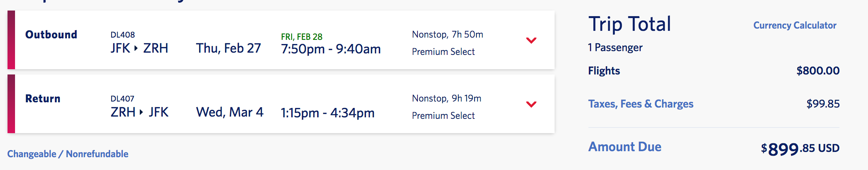Click the Nonstop, 9h 19m duration text
Viewport: 868px width, 170px height.
click(x=446, y=99)
